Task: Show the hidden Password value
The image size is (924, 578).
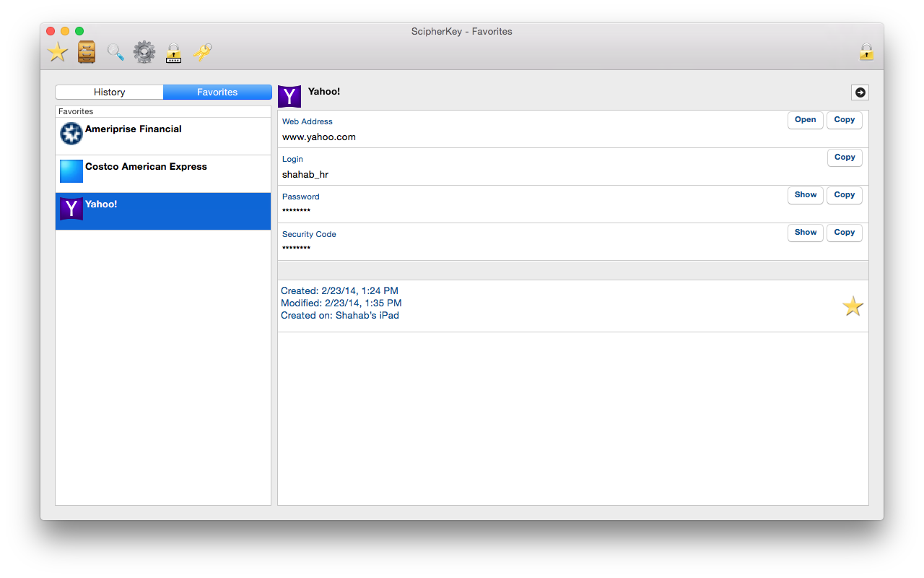Action: click(805, 195)
